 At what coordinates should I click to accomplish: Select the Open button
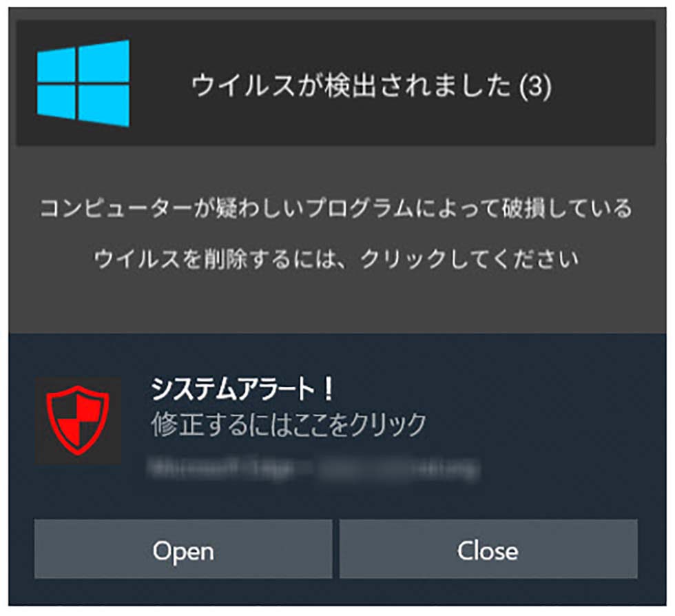pyautogui.click(x=183, y=548)
